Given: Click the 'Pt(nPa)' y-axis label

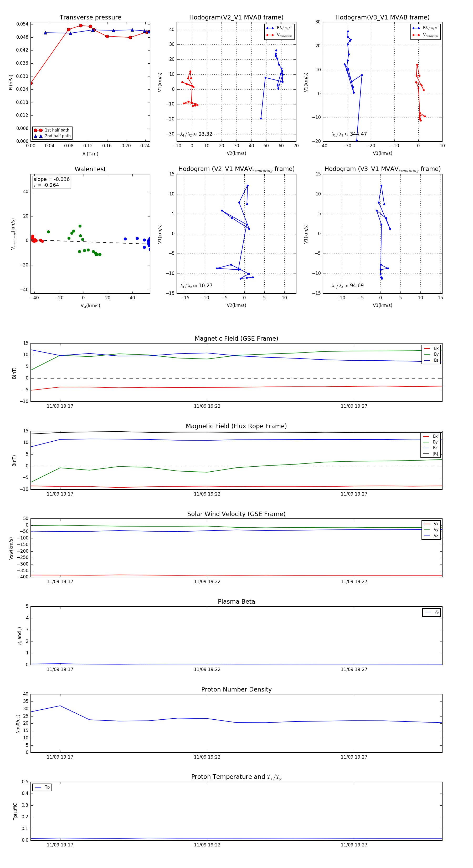Looking at the screenshot, I should tap(11, 82).
